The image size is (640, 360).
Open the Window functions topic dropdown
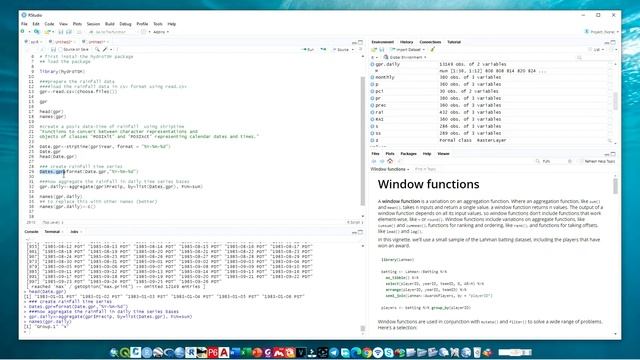coord(389,169)
